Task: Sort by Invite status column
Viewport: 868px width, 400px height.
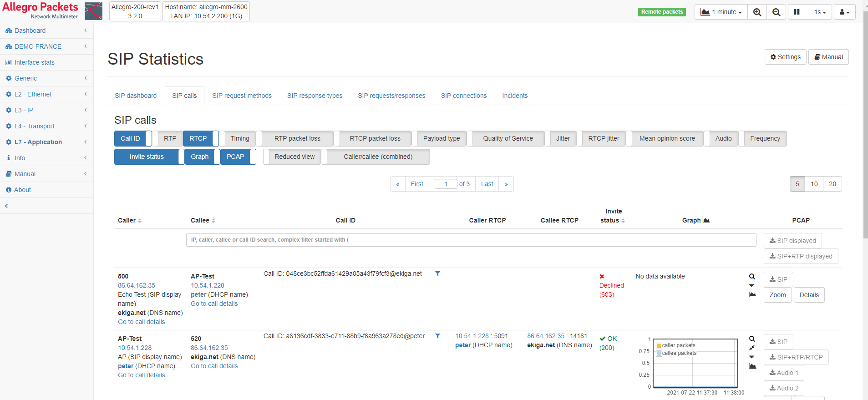Action: click(613, 216)
